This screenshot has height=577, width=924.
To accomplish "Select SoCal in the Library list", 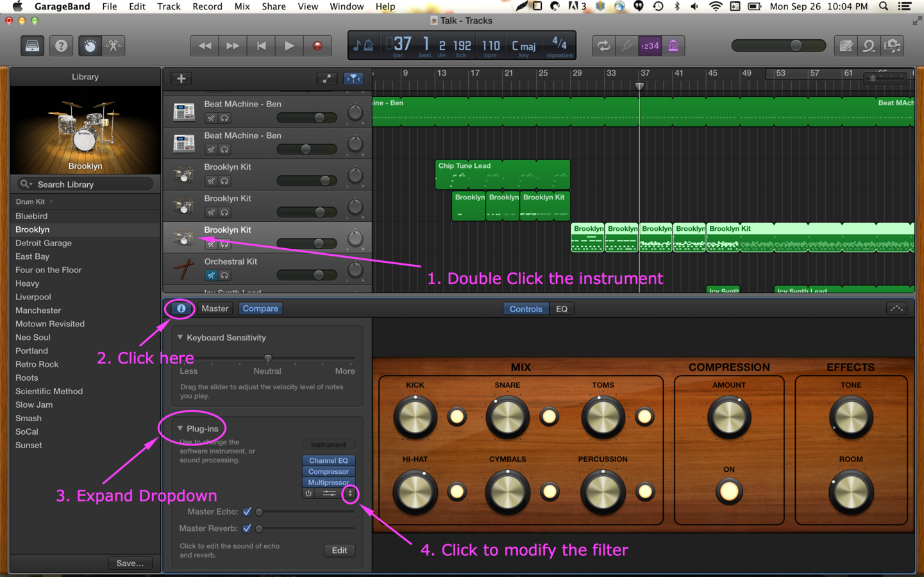I will click(x=27, y=431).
